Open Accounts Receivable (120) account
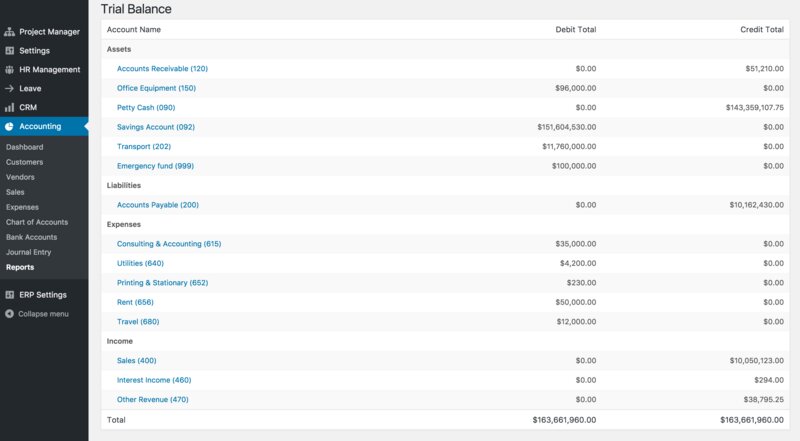Image resolution: width=800 pixels, height=441 pixels. click(x=162, y=69)
